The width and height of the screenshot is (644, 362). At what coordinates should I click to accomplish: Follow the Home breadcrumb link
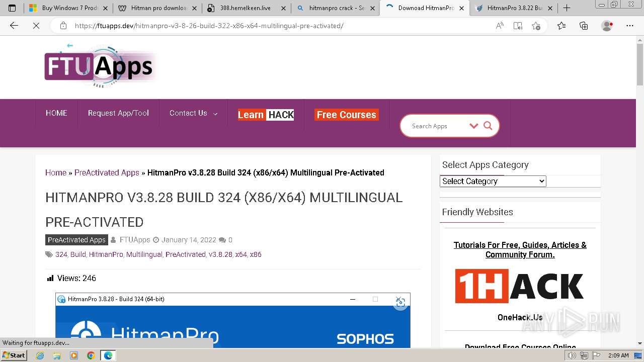(x=56, y=172)
